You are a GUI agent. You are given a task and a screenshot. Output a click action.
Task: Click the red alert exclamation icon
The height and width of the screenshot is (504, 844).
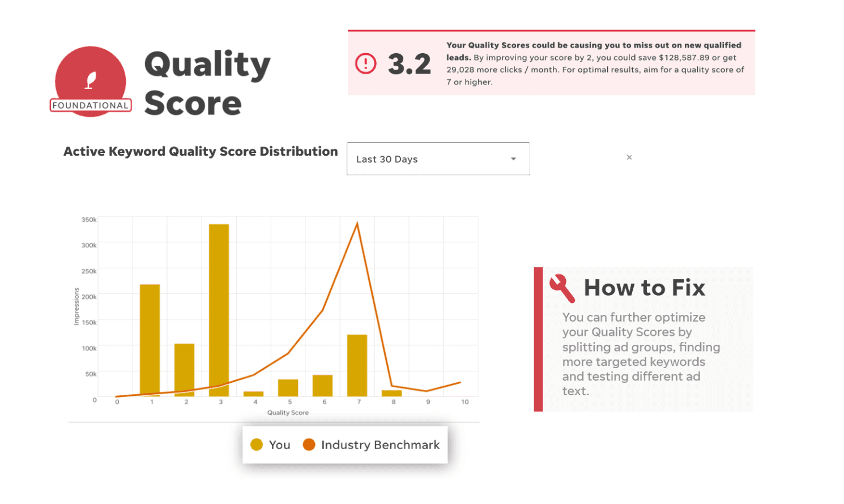[365, 63]
